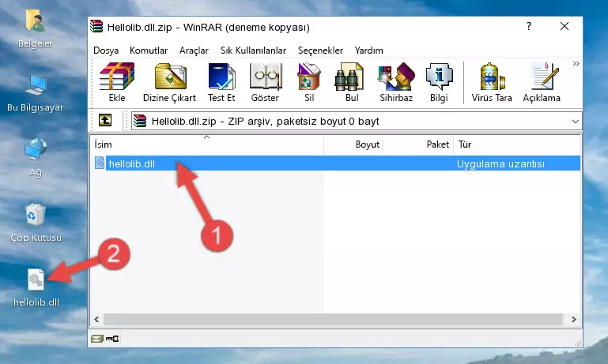Click the Uygulama uzantısı type cell
This screenshot has width=608, height=364.
pyautogui.click(x=500, y=163)
